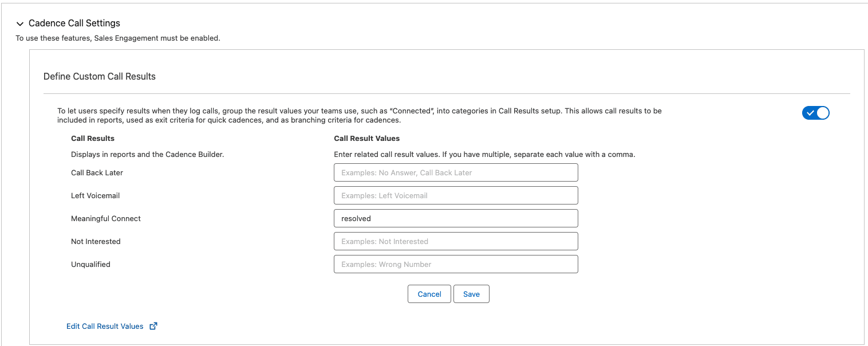Open the Edit Call Result Values link

point(105,326)
